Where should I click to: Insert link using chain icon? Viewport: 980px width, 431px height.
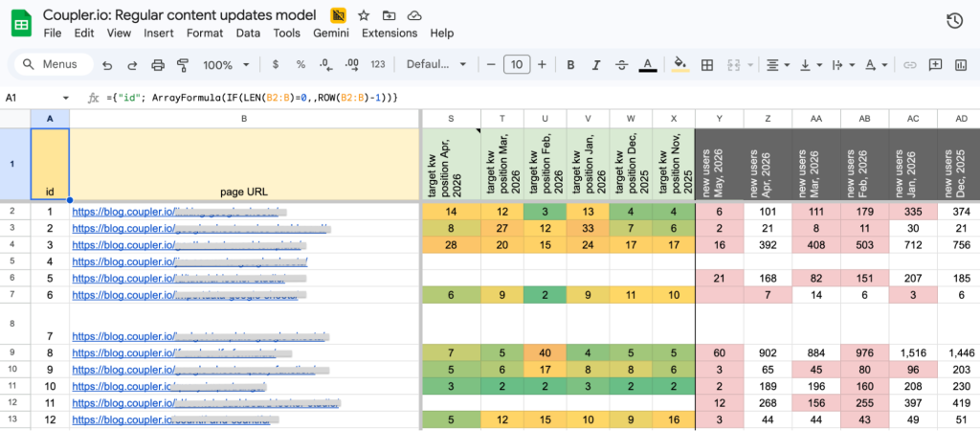(910, 64)
